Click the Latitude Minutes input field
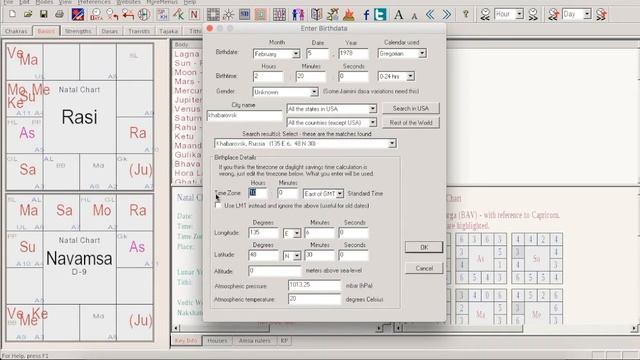Screen dimensions: 640x360 [x=319, y=255]
